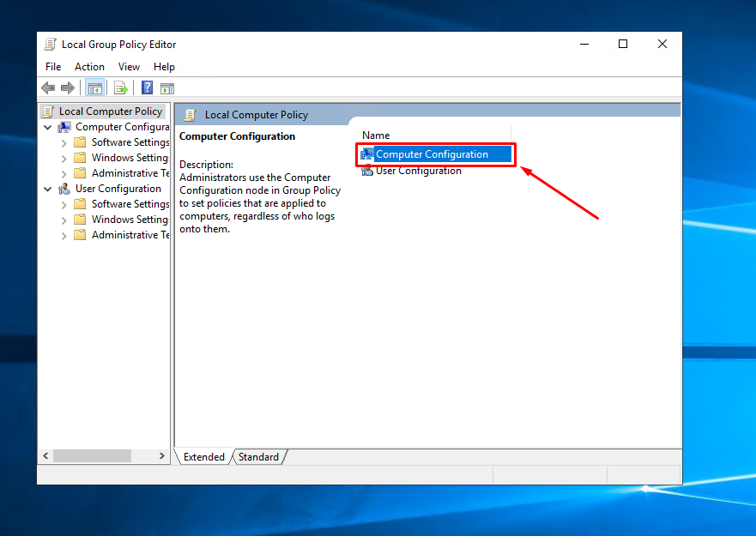Click the tree pane scrollbar left arrow
The image size is (756, 536).
point(45,456)
